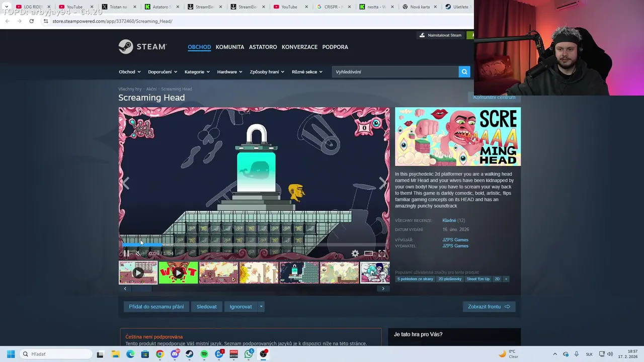Show the previous media with left arrow overlay
This screenshot has height=362, width=644.
(x=125, y=184)
